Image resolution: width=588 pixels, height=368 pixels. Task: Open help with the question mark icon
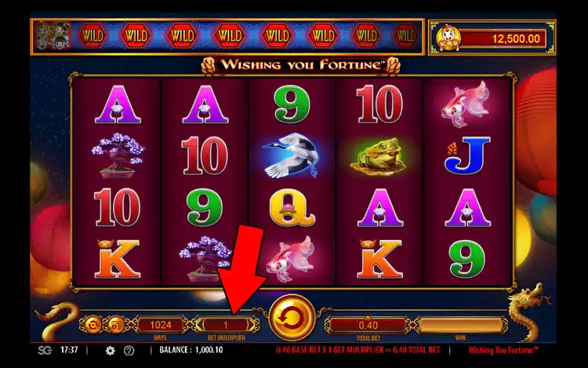[129, 351]
